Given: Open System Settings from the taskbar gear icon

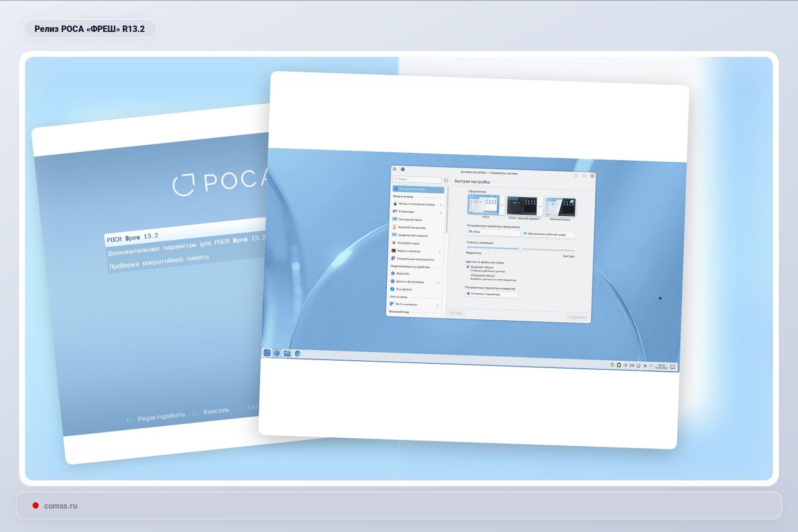Looking at the screenshot, I should click(x=277, y=353).
